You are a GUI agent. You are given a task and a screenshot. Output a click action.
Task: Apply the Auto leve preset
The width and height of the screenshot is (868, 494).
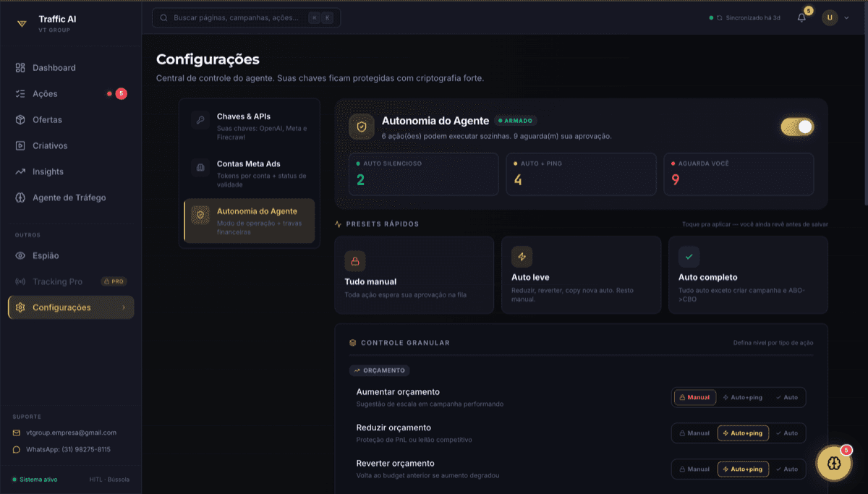pyautogui.click(x=581, y=275)
